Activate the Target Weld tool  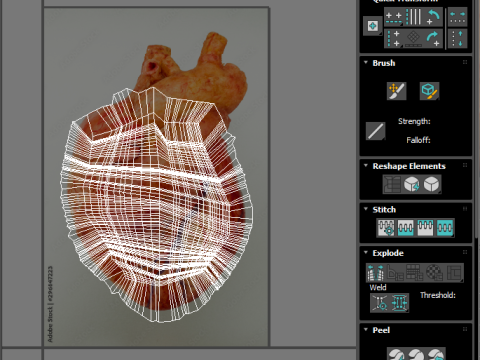point(380,303)
